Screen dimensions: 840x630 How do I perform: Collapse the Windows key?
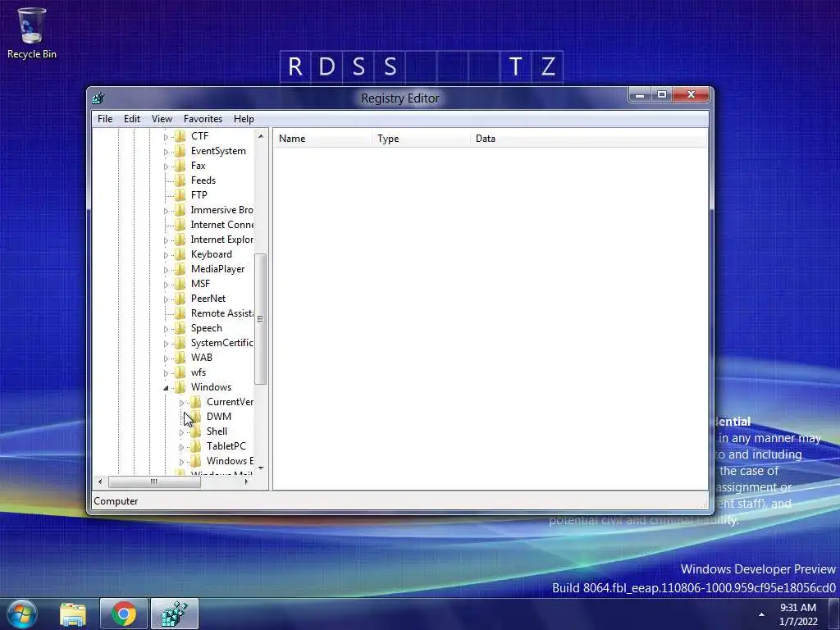click(166, 388)
